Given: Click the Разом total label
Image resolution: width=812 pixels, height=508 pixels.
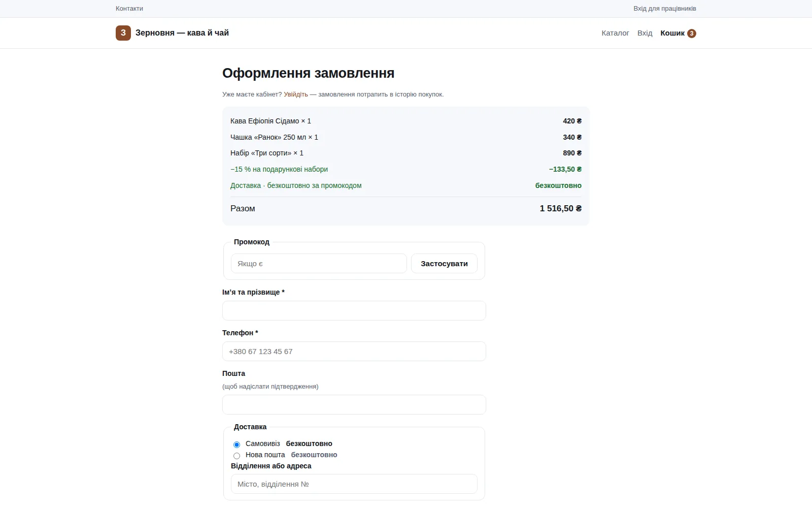Looking at the screenshot, I should [x=243, y=209].
